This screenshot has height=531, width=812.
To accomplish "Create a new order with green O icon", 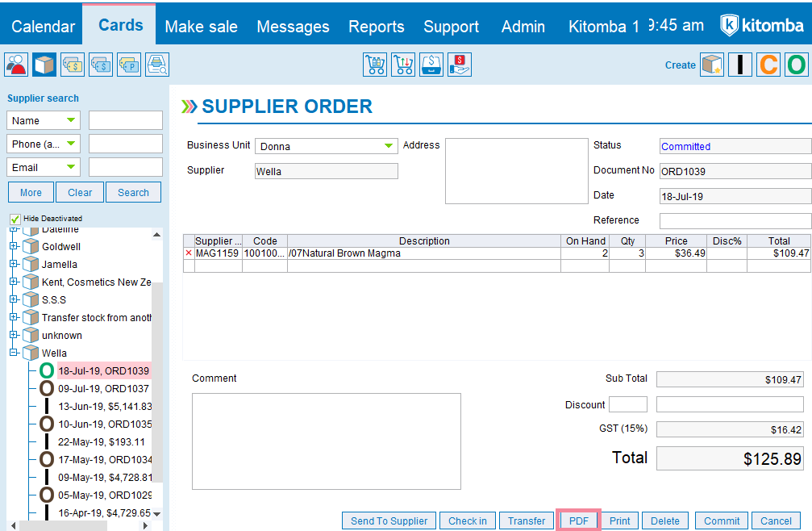I will pyautogui.click(x=797, y=65).
